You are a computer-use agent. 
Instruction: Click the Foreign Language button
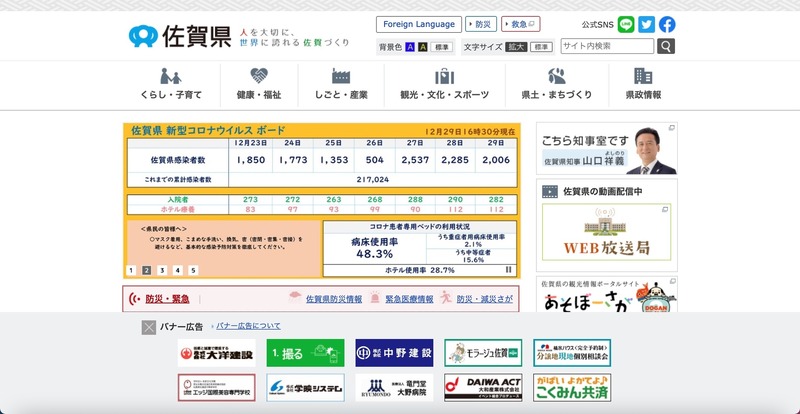click(418, 24)
